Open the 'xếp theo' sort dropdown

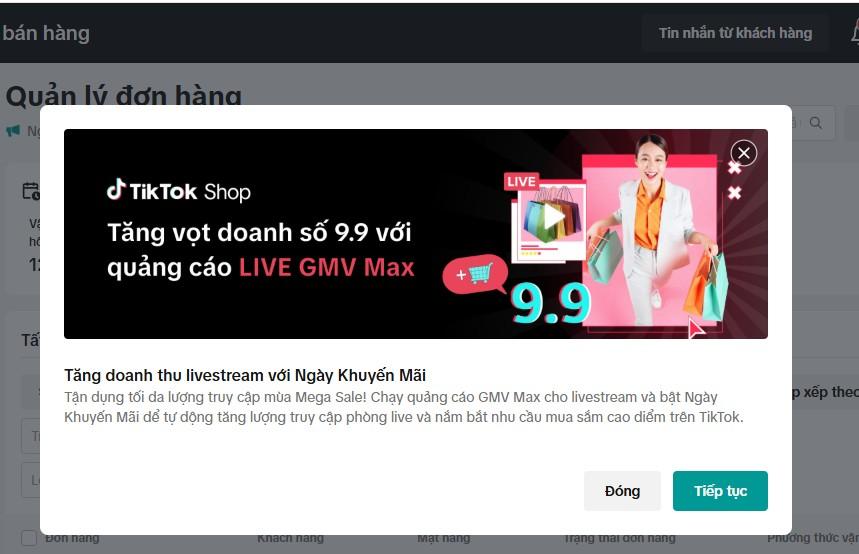[825, 392]
